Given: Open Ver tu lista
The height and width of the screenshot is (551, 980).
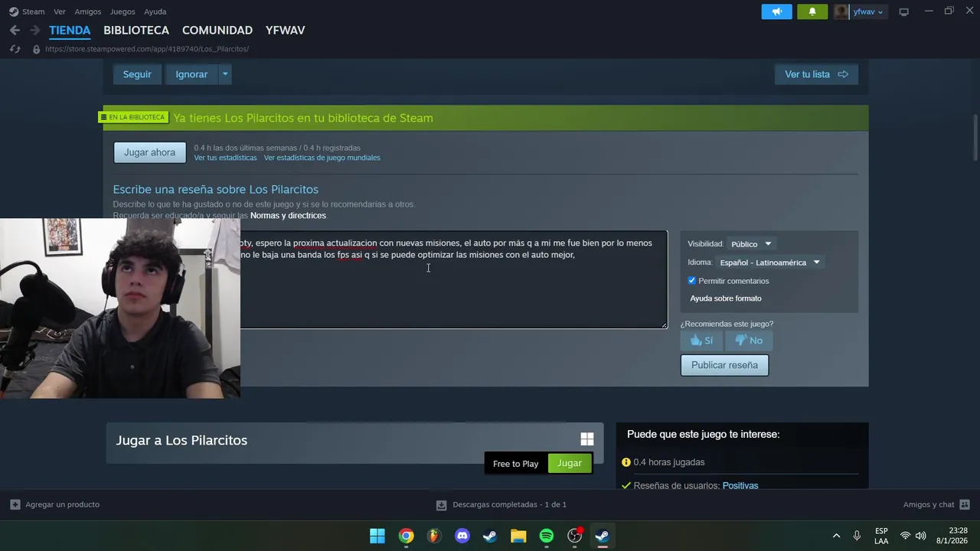Looking at the screenshot, I should pyautogui.click(x=816, y=74).
